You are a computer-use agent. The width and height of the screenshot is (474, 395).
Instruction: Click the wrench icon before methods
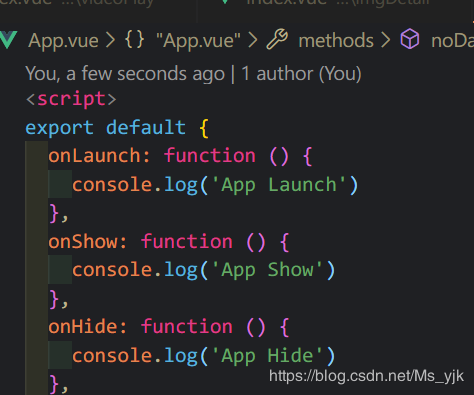pos(277,40)
